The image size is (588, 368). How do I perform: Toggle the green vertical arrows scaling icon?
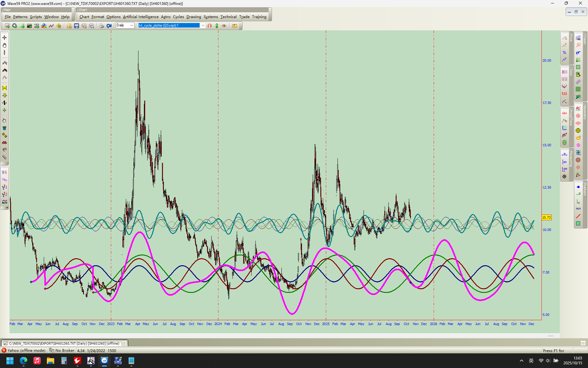217,26
